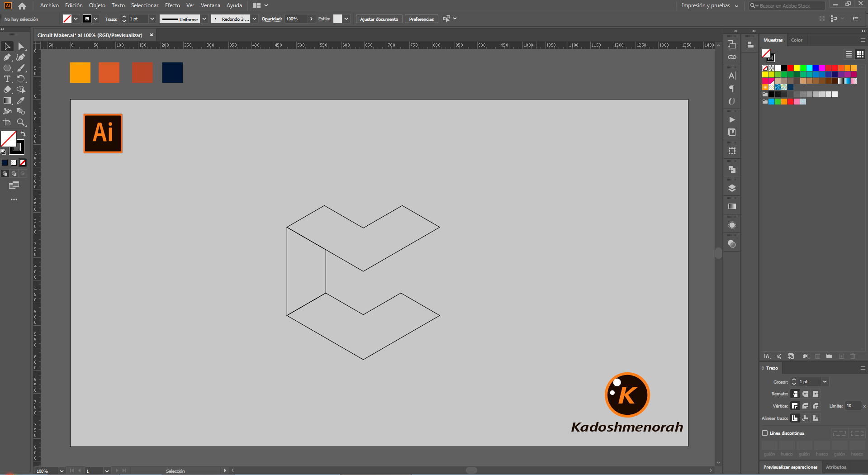The height and width of the screenshot is (475, 868).
Task: Set butt cap for Remate
Action: pyautogui.click(x=795, y=394)
